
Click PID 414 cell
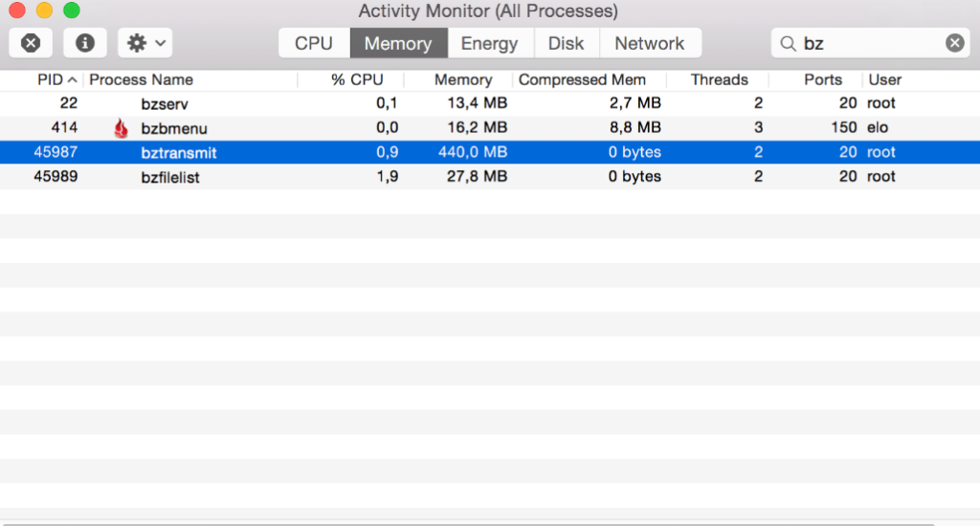coord(64,127)
